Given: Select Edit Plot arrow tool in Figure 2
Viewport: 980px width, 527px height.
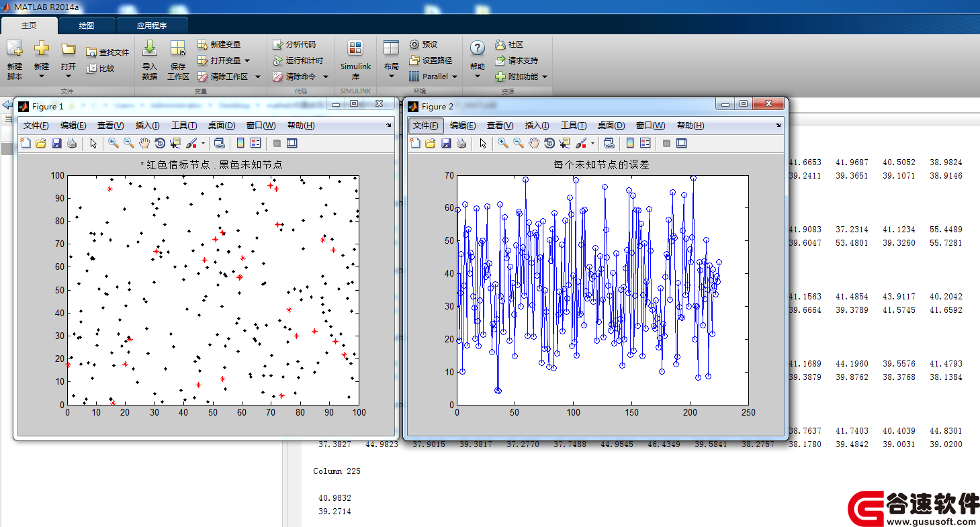Looking at the screenshot, I should tap(483, 143).
